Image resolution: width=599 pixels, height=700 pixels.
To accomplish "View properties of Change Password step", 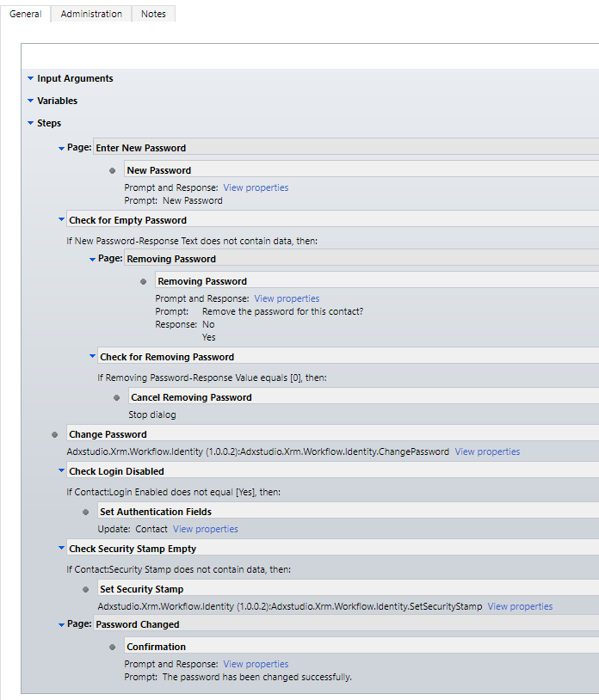I will click(x=487, y=451).
